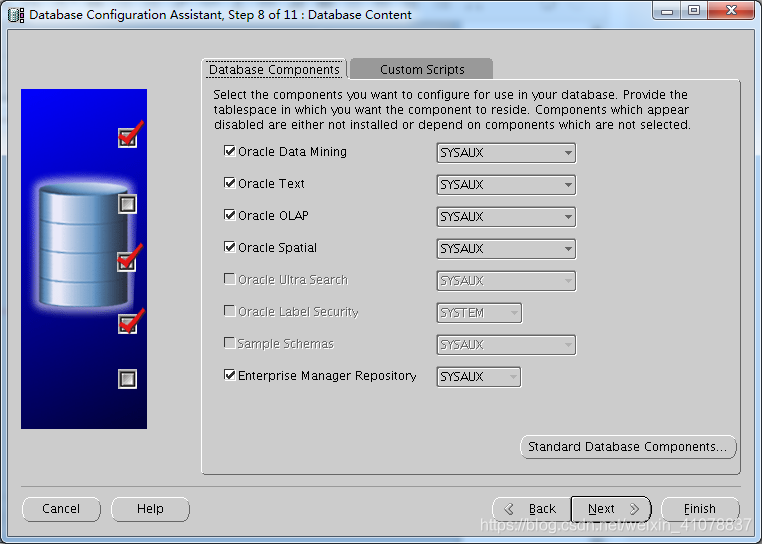Open tablespace dropdown for Oracle Data Mining
This screenshot has height=544, width=762.
click(x=506, y=153)
